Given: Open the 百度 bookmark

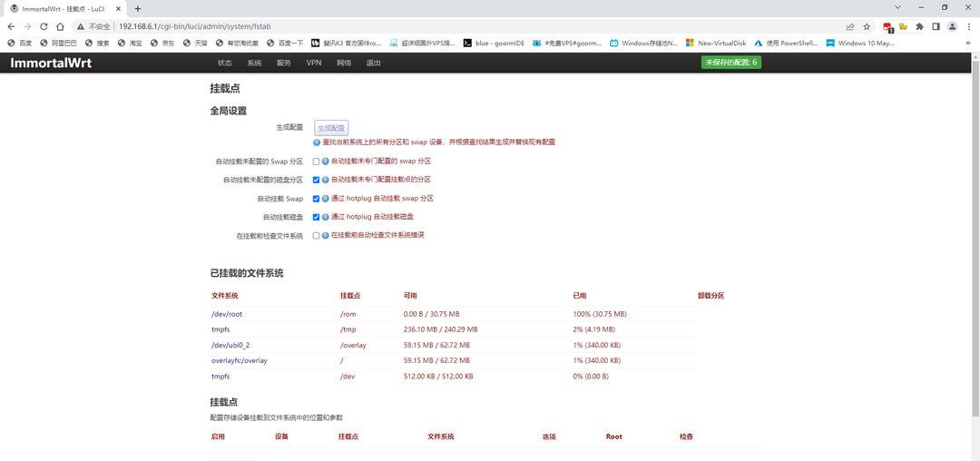Looking at the screenshot, I should [20, 43].
